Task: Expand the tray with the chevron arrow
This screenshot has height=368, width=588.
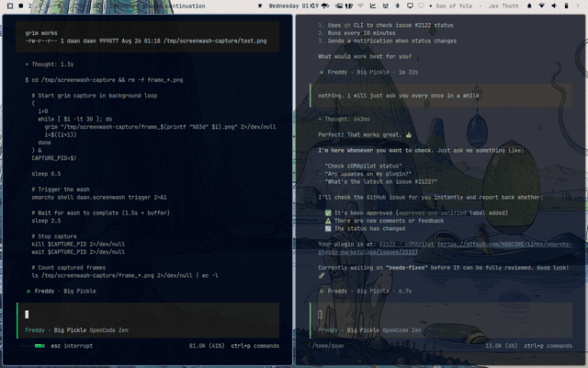Action: [x=578, y=6]
